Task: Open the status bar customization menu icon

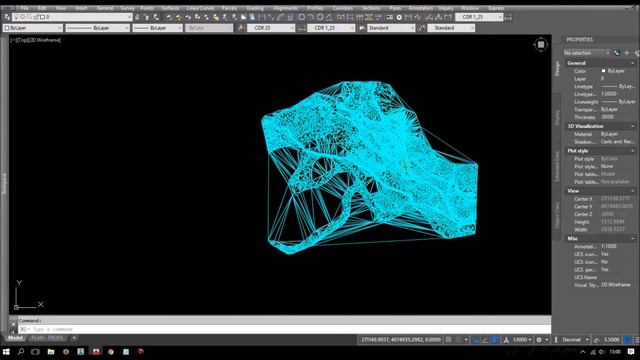Action: [637, 340]
